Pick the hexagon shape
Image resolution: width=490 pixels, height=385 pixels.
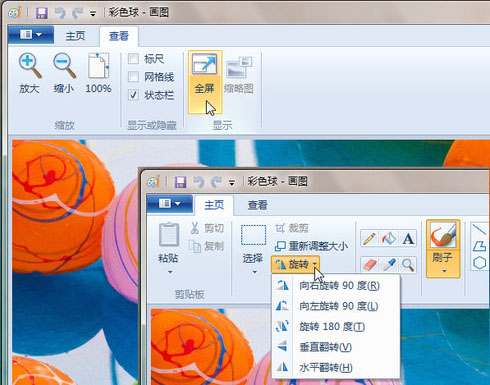click(479, 263)
